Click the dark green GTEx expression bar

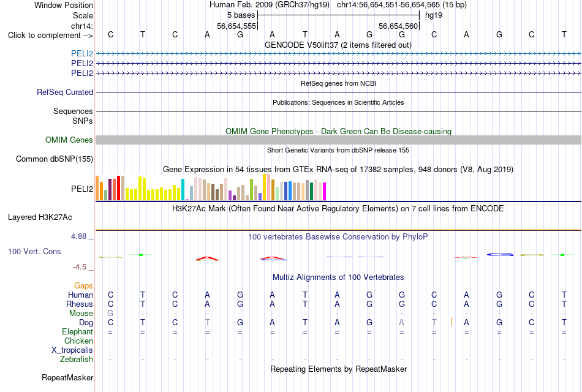311,192
